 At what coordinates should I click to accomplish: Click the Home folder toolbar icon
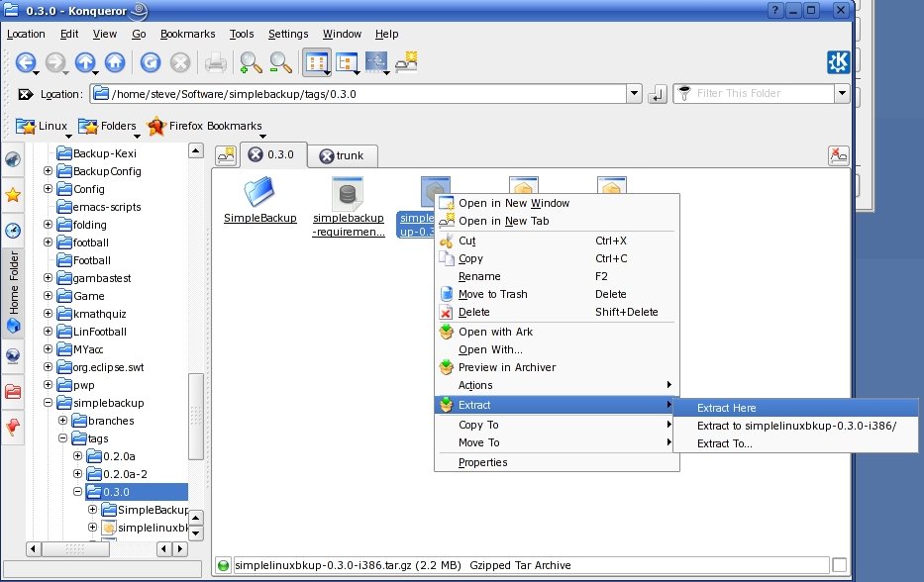(x=115, y=61)
